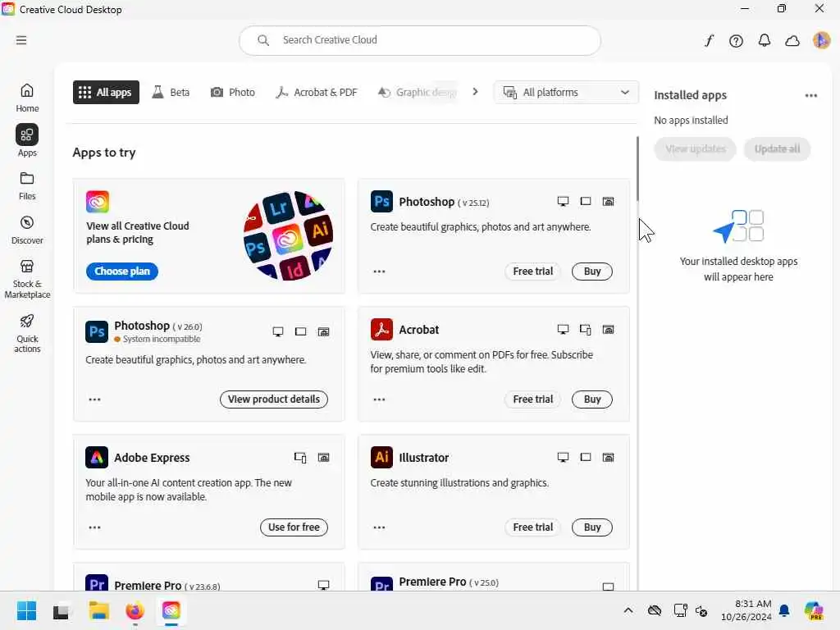
Task: Buy Illustrator
Action: (592, 527)
